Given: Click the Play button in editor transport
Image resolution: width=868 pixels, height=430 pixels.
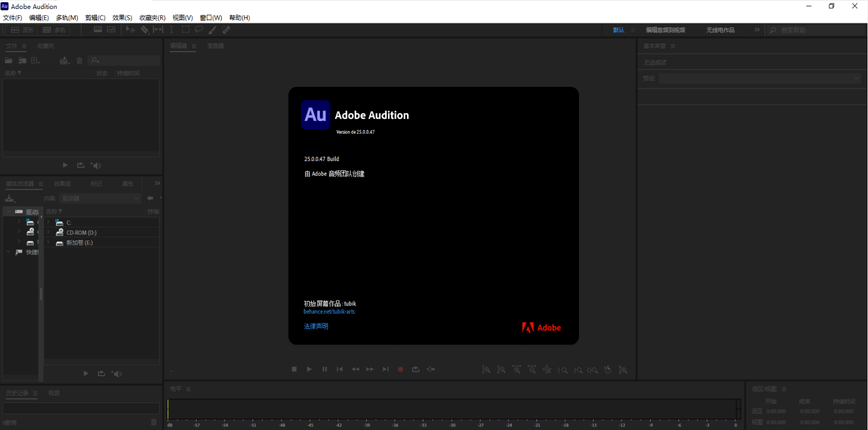Looking at the screenshot, I should pyautogui.click(x=309, y=369).
